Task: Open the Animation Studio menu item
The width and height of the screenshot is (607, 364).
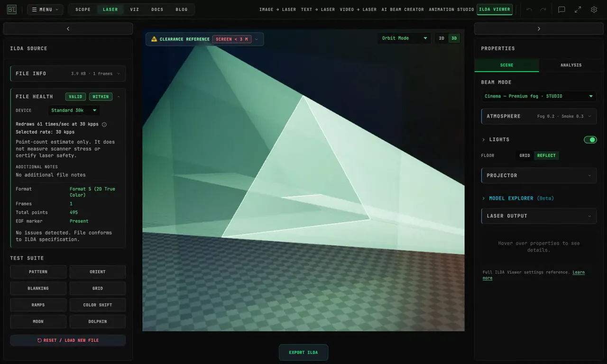Action: click(451, 9)
